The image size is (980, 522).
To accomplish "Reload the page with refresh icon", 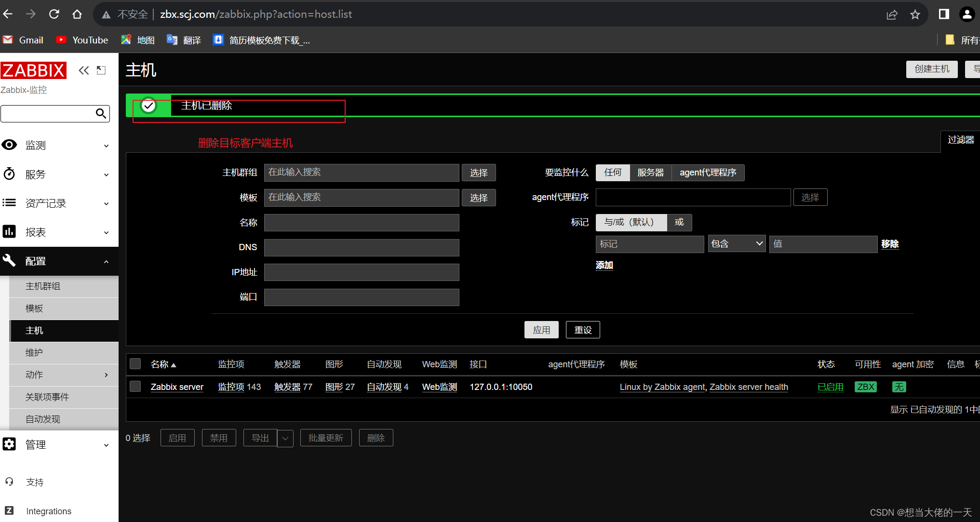I will [x=54, y=14].
